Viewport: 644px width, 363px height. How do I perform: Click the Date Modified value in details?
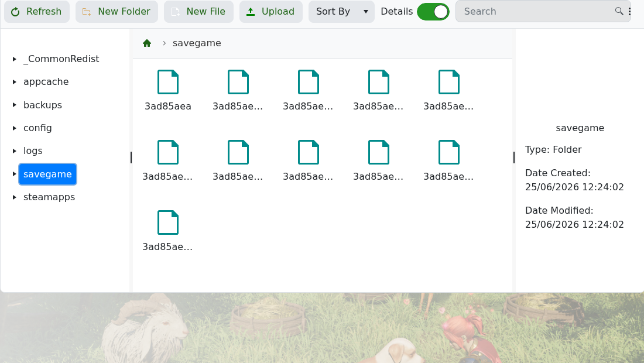[574, 225]
